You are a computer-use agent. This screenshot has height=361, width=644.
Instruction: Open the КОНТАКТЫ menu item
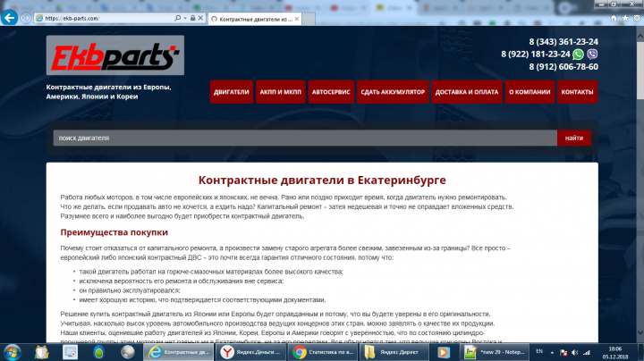pyautogui.click(x=577, y=92)
